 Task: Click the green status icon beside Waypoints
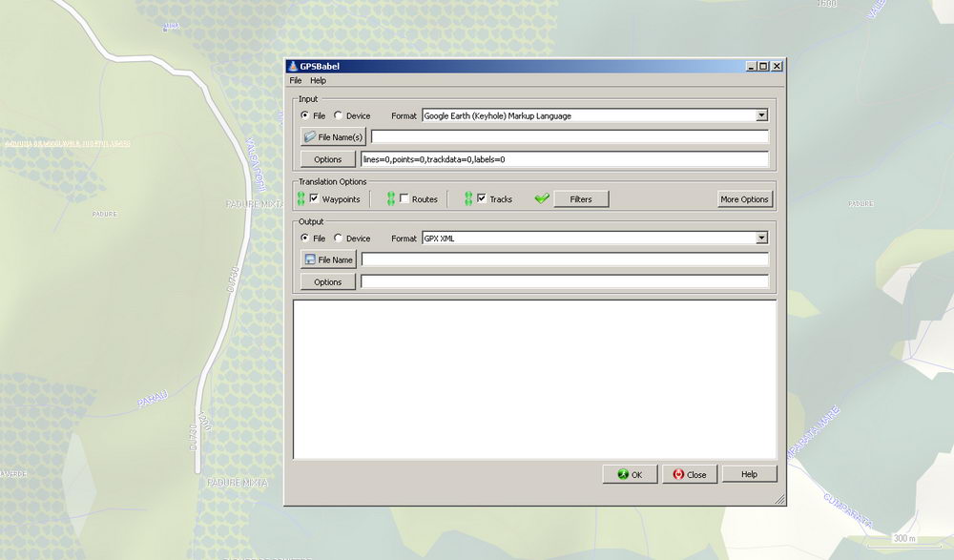click(x=301, y=198)
